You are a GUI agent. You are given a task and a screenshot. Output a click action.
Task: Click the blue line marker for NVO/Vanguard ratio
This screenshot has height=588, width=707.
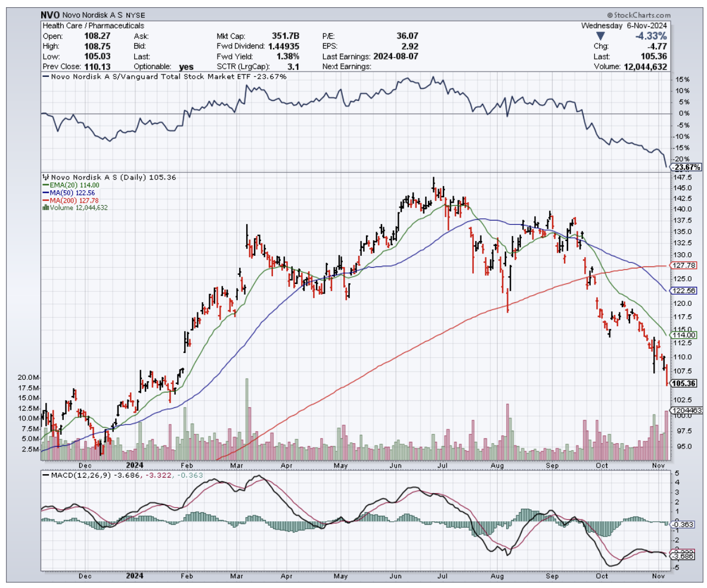[x=45, y=77]
